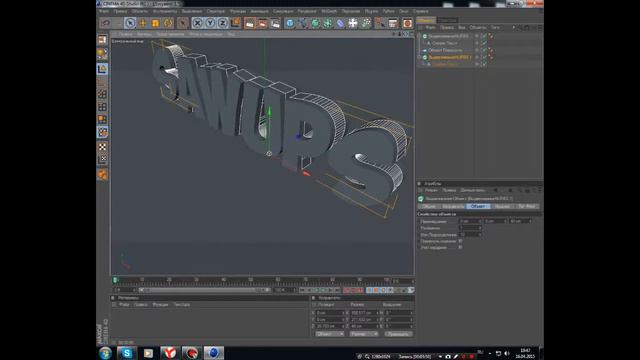This screenshot has width=640, height=360.
Task: Select Edges mode in left palette
Action: [102, 107]
